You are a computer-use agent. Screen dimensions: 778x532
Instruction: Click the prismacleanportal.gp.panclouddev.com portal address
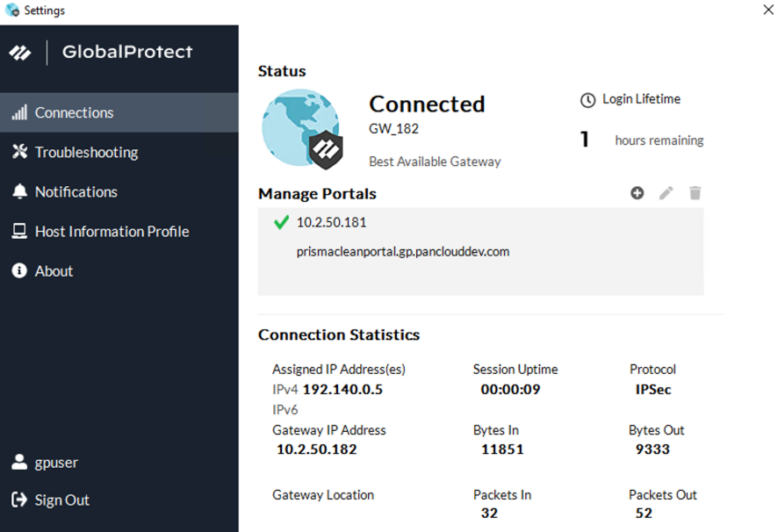click(x=403, y=252)
